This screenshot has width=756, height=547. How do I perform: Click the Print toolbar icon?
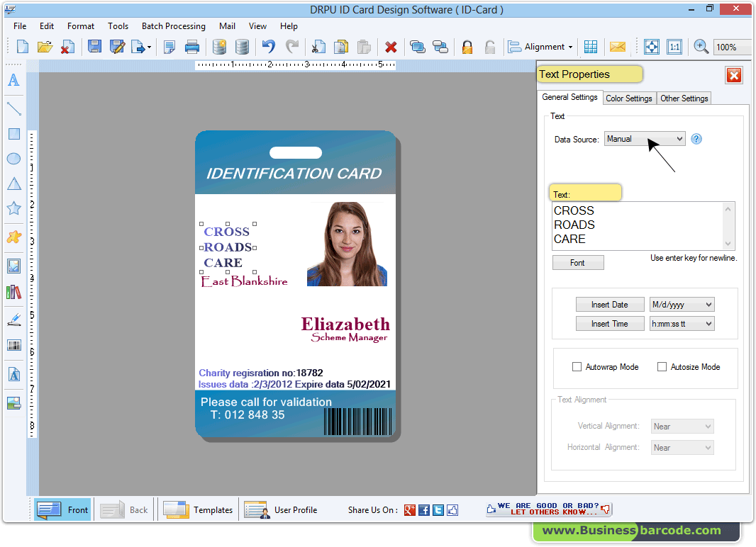tap(191, 47)
